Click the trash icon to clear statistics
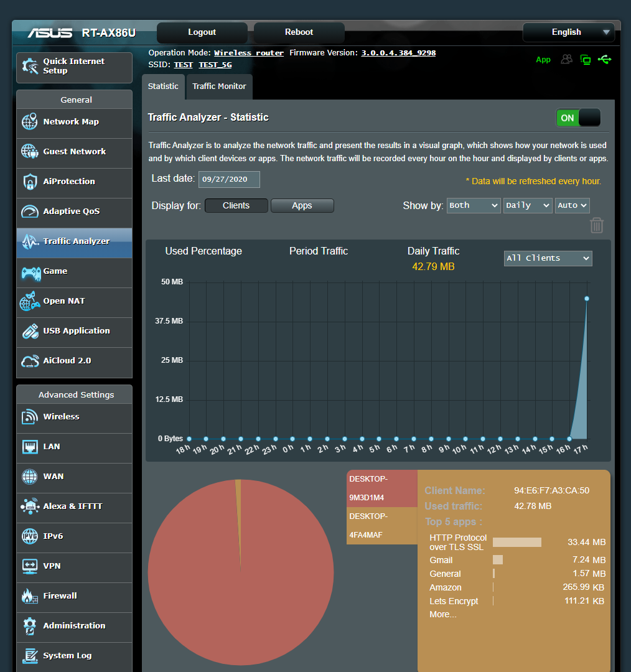631x672 pixels. click(597, 225)
